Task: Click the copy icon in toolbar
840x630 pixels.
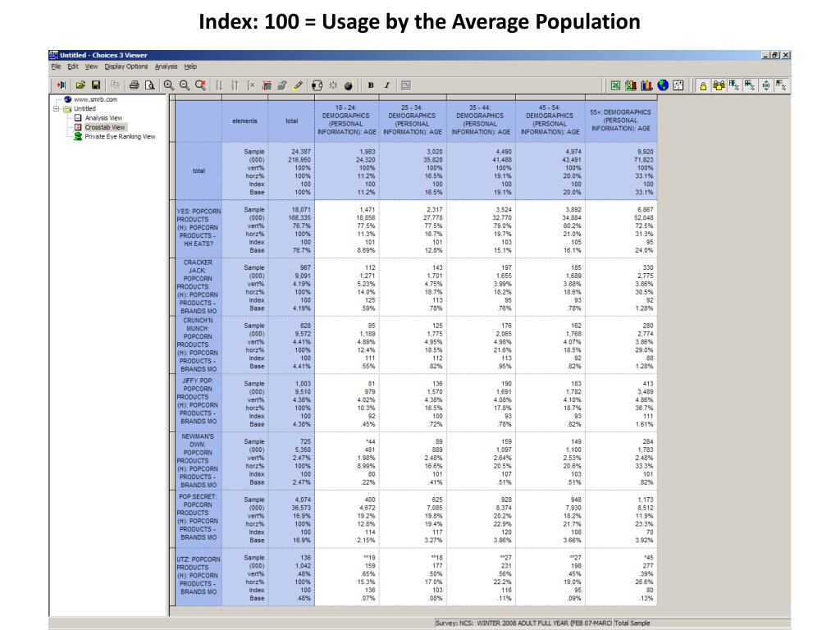Action: click(x=115, y=85)
